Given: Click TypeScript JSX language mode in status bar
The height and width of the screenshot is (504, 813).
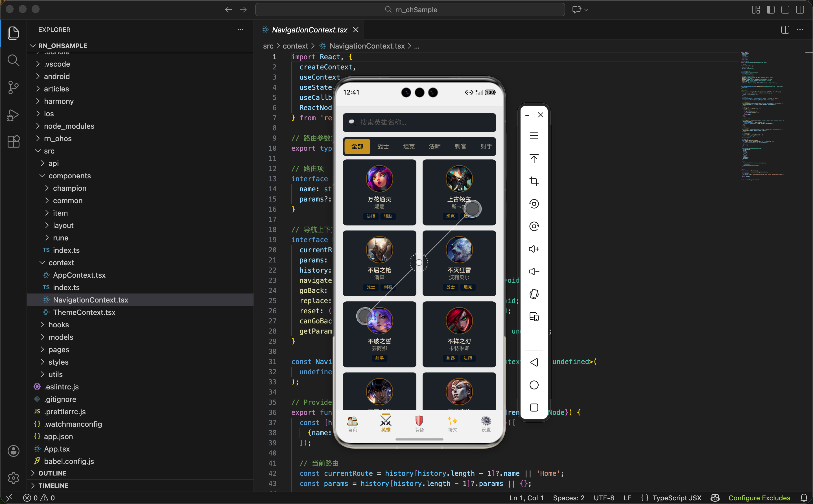Looking at the screenshot, I should [x=677, y=498].
